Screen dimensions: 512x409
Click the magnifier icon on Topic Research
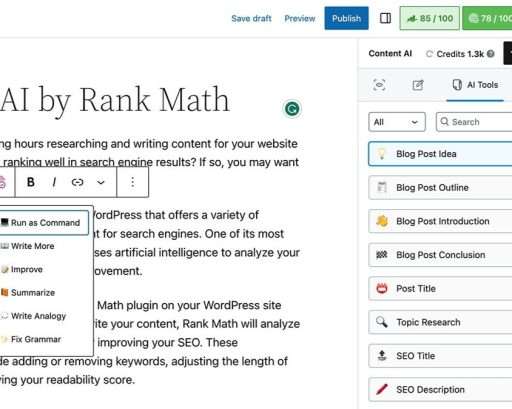[x=382, y=322]
